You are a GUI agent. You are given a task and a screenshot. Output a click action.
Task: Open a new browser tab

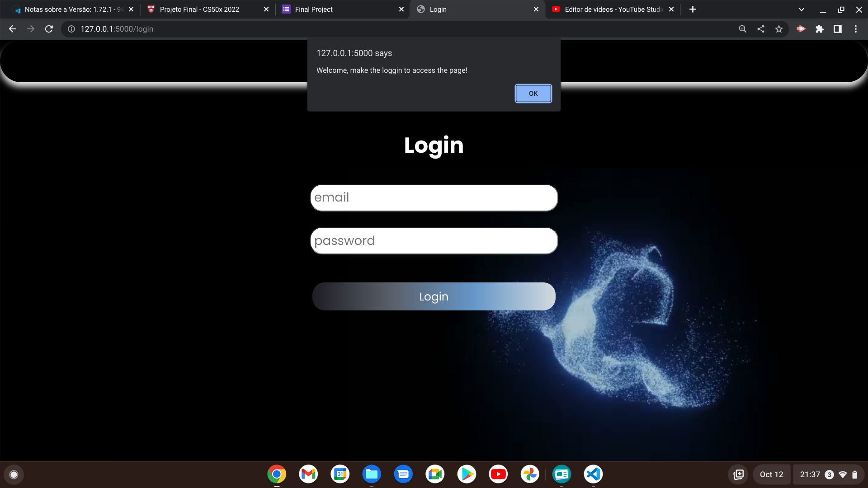pos(693,9)
